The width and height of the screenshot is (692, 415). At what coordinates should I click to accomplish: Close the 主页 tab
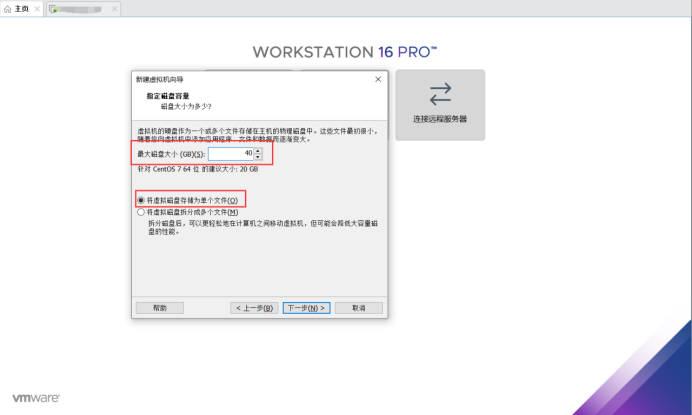pos(37,9)
